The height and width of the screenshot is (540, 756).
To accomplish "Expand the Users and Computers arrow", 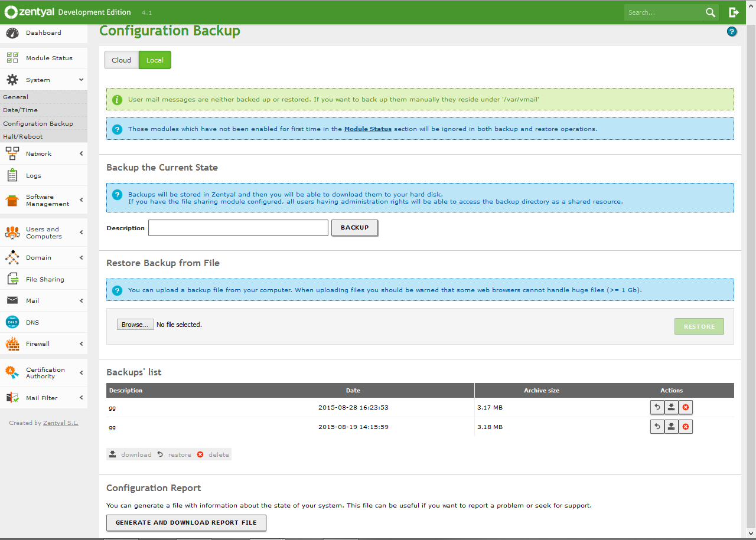I will tap(81, 233).
